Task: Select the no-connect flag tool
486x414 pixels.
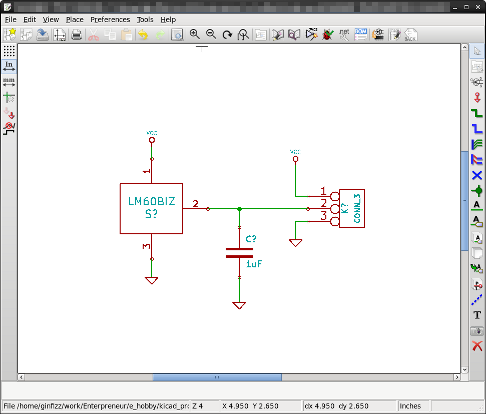Action: pos(477,175)
